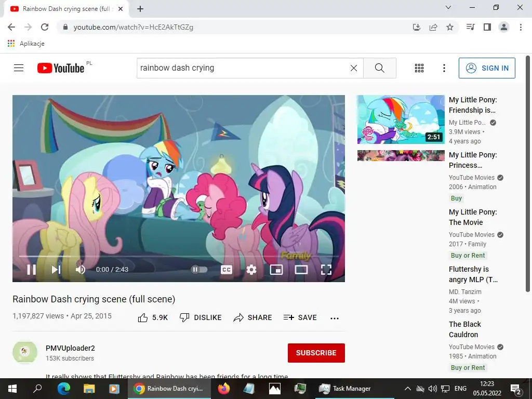Open Aplikacje apps shortcut in bookmarks bar
Viewport: 532px width, 399px height.
(x=26, y=44)
